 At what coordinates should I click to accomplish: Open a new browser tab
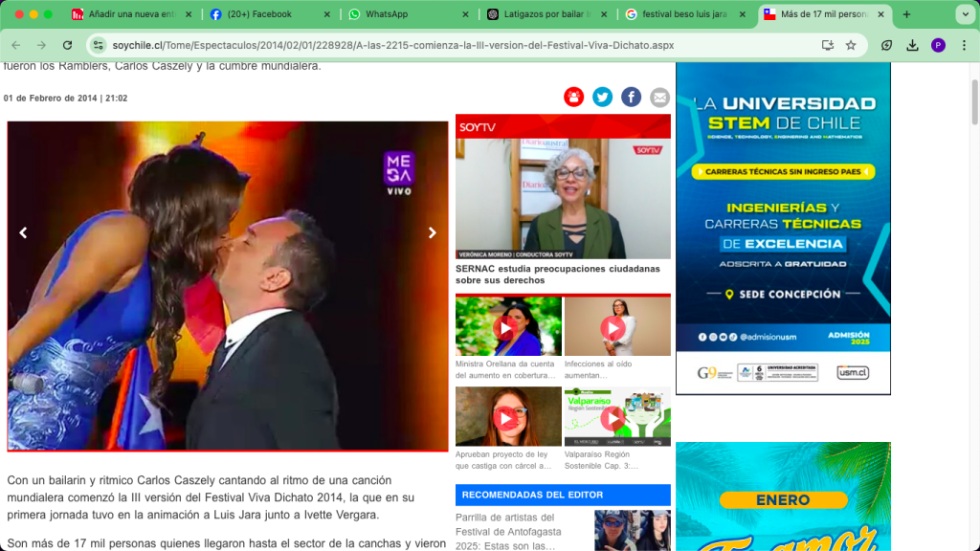(906, 14)
